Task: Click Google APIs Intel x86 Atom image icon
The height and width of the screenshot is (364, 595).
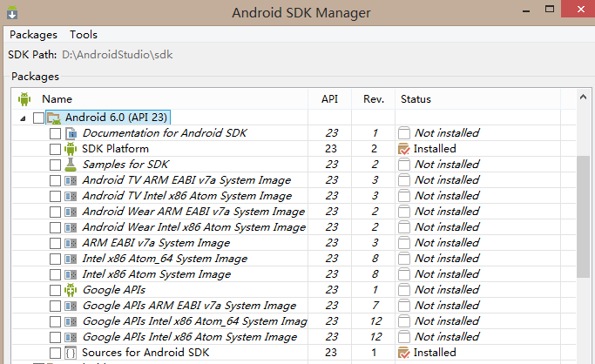Action: [x=71, y=338]
